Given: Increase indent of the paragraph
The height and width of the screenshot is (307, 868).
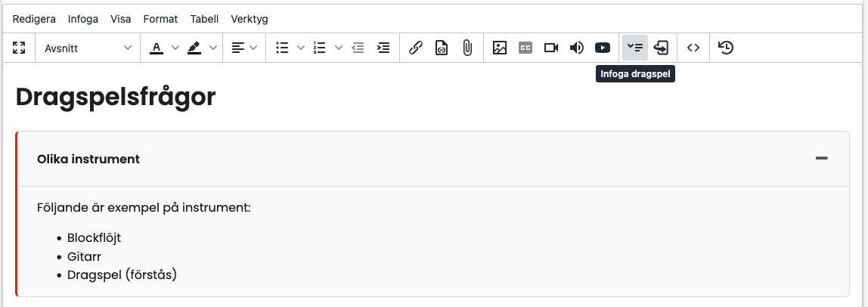Looking at the screenshot, I should pos(383,48).
